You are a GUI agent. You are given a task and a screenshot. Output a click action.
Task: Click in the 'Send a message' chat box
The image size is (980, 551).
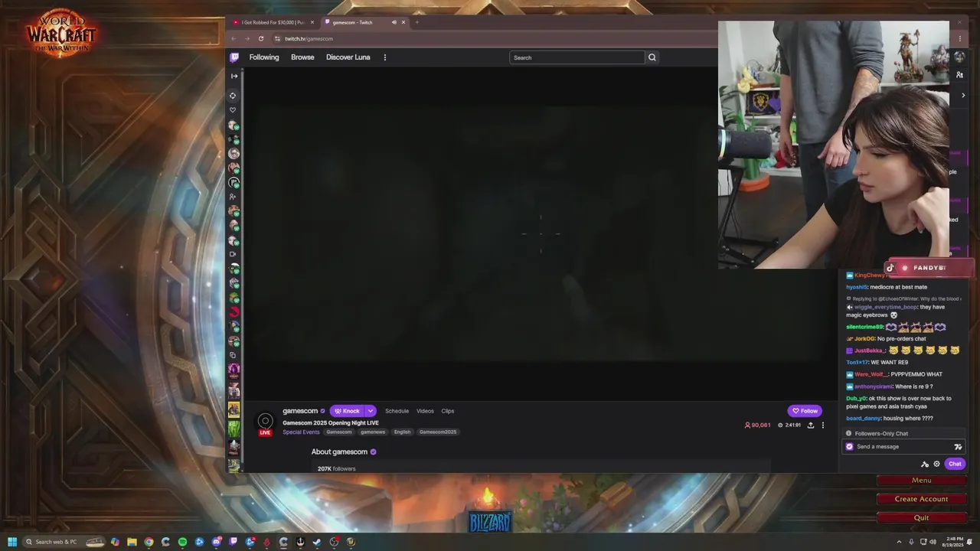click(903, 447)
